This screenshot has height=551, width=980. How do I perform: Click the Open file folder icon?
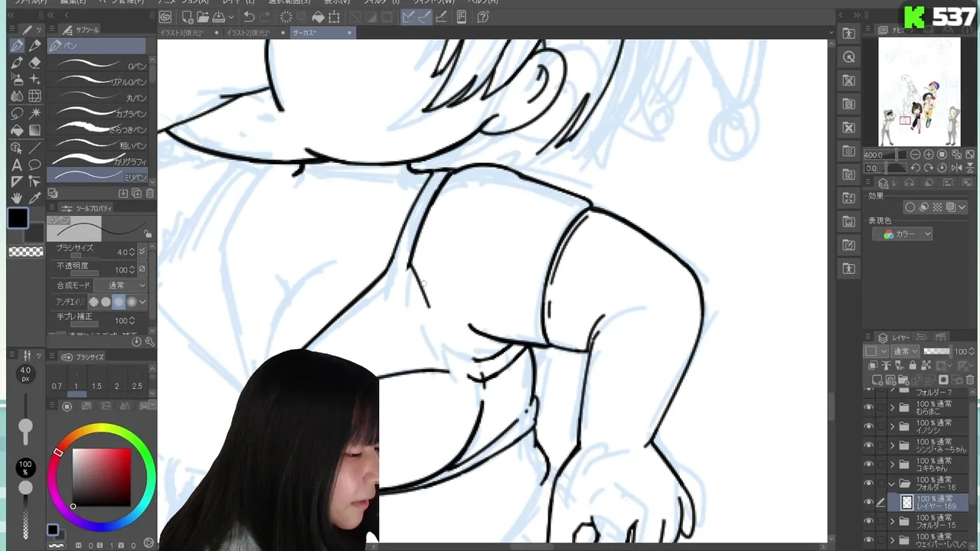[x=203, y=17]
